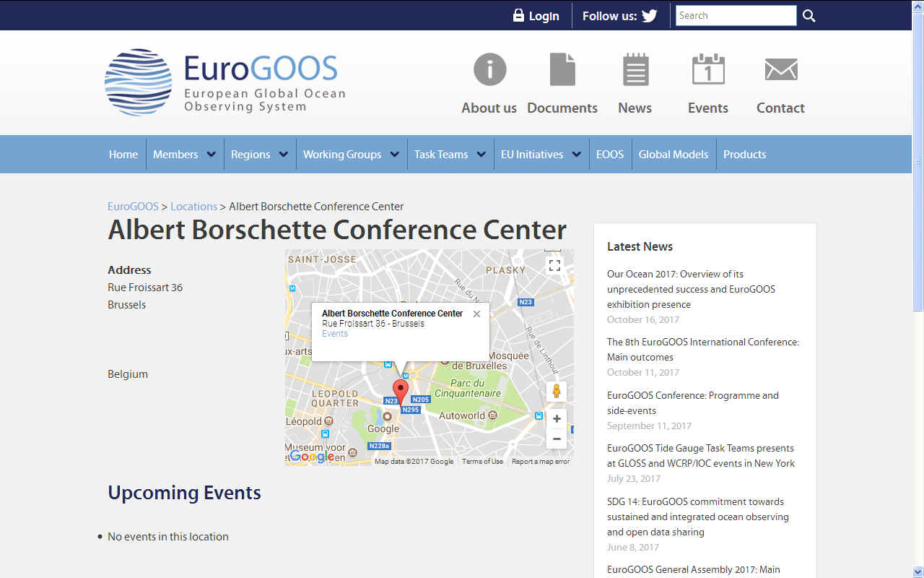
Task: Click the Login link
Action: (544, 16)
